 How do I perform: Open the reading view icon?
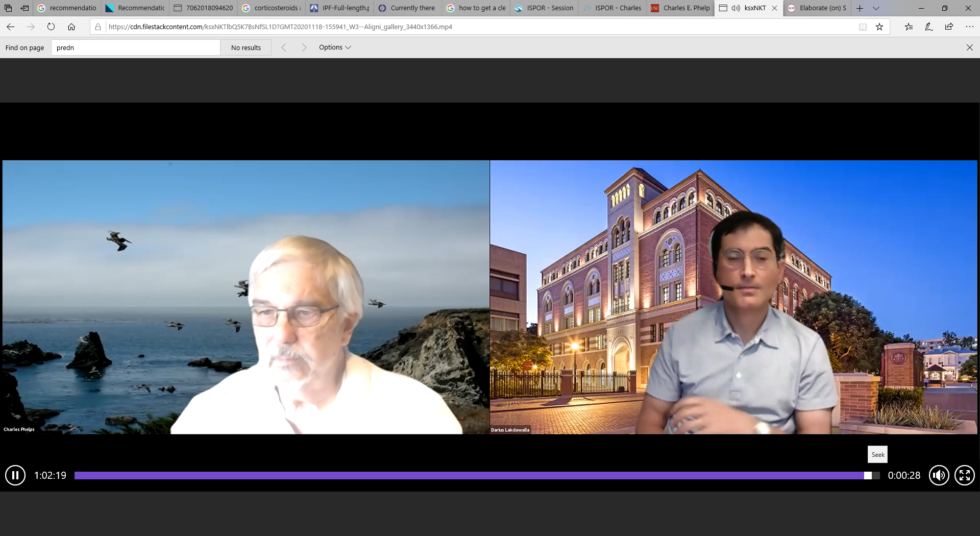[x=863, y=27]
